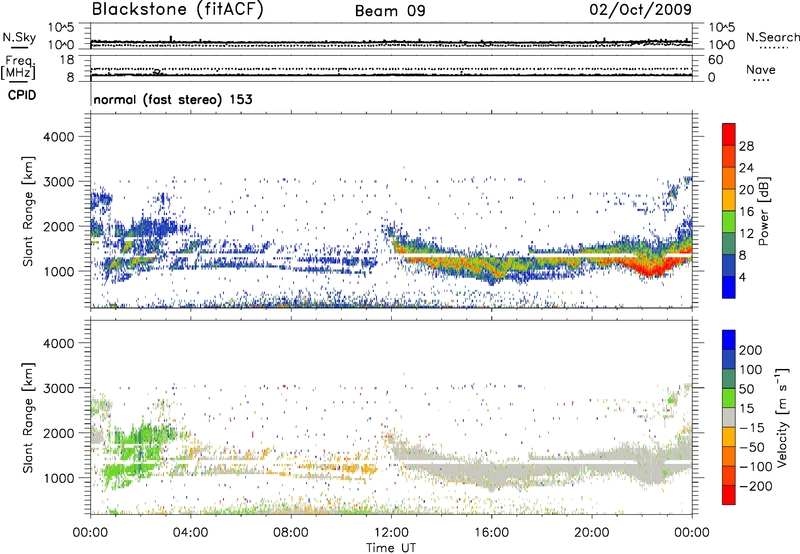Click the red swatch in Power colorbar
The width and height of the screenshot is (800, 554).
(x=729, y=134)
